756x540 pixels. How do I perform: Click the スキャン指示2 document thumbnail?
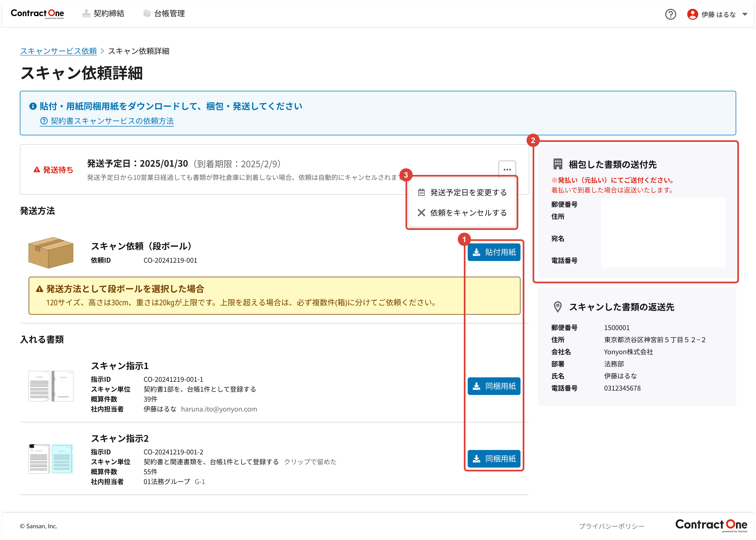click(x=51, y=459)
